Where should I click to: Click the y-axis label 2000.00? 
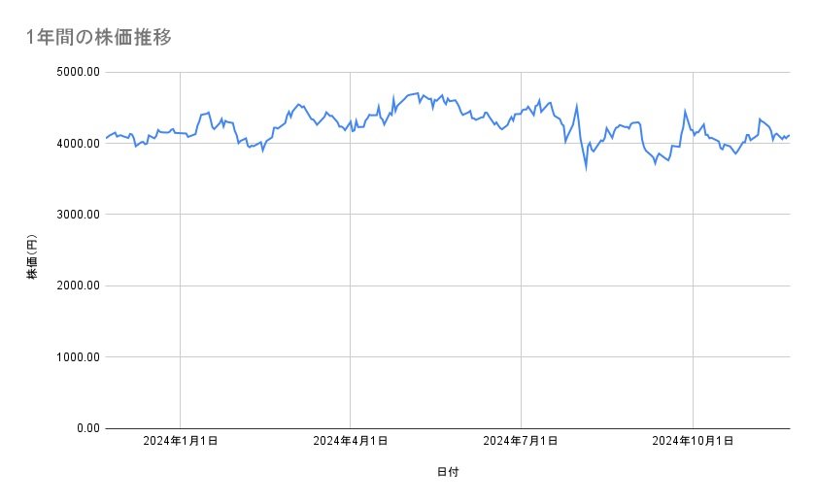(81, 286)
